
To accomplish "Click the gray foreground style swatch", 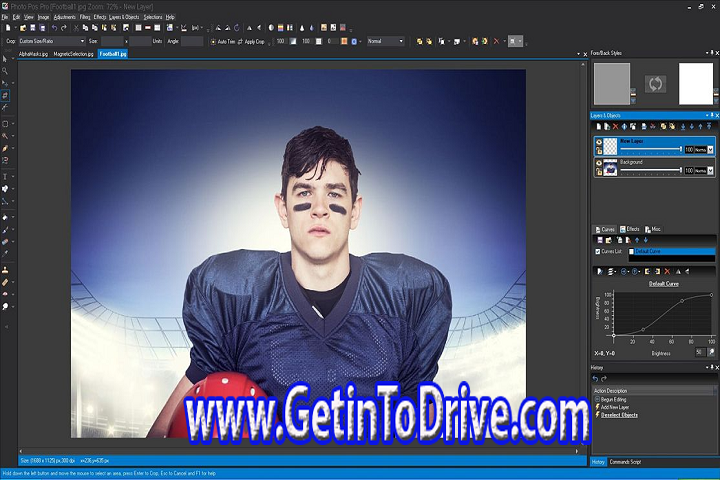I will (612, 84).
